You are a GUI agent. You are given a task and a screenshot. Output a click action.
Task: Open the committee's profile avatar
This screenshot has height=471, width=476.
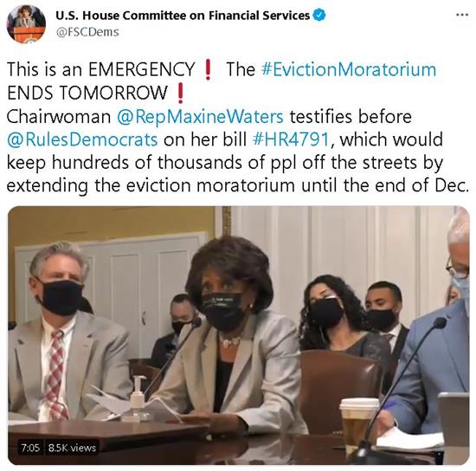26,24
